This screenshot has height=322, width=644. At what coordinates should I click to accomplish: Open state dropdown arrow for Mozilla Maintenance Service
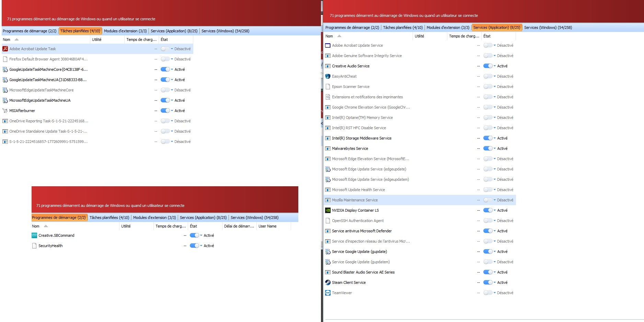[495, 200]
